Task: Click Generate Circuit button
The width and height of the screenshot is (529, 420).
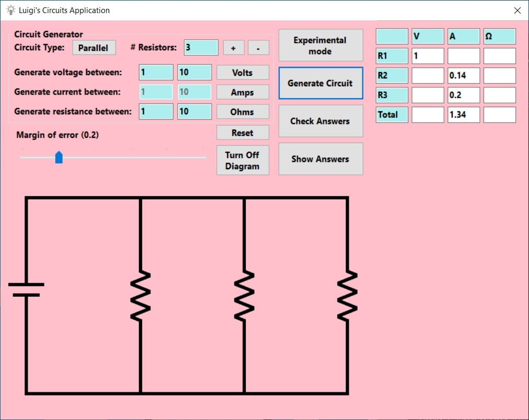Action: click(x=321, y=83)
